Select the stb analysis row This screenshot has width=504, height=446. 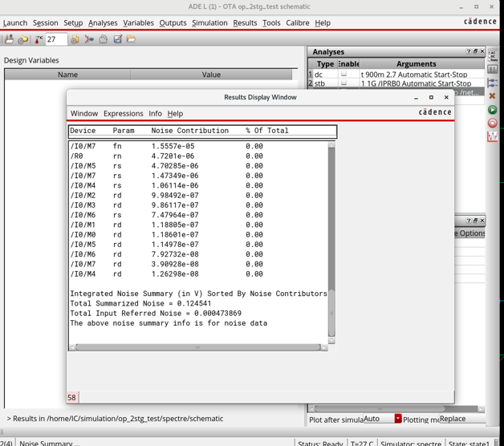tap(396, 83)
